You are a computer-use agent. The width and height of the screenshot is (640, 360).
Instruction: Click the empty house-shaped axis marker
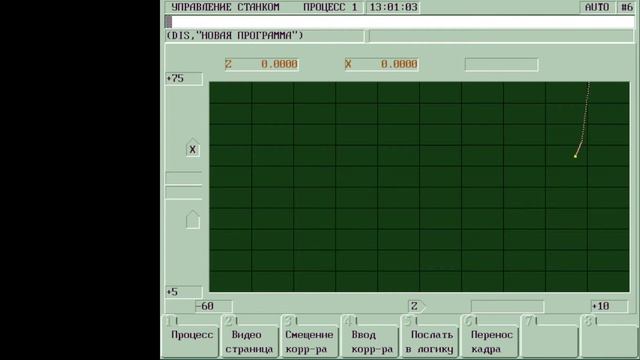coord(193,220)
